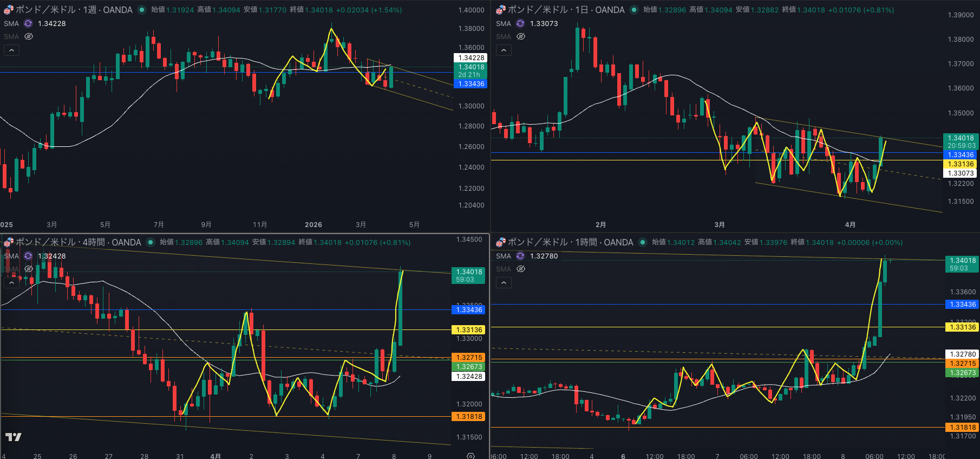This screenshot has height=459, width=980.
Task: Collapse the indicator legend on daily chart
Action: tap(504, 50)
